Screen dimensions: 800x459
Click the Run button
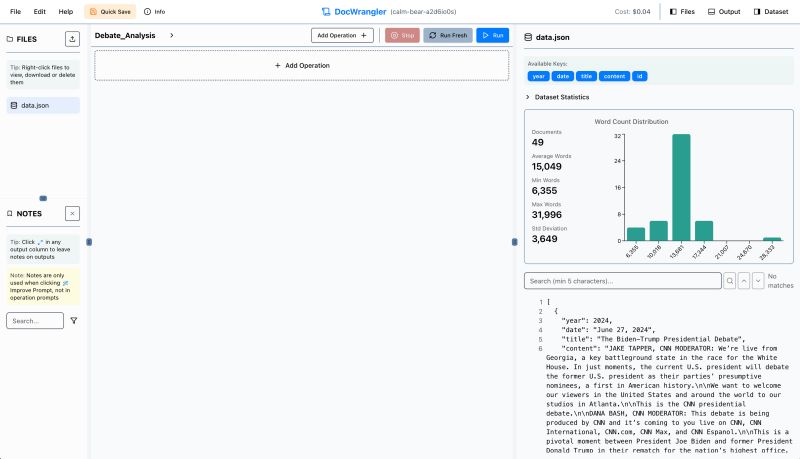click(492, 35)
